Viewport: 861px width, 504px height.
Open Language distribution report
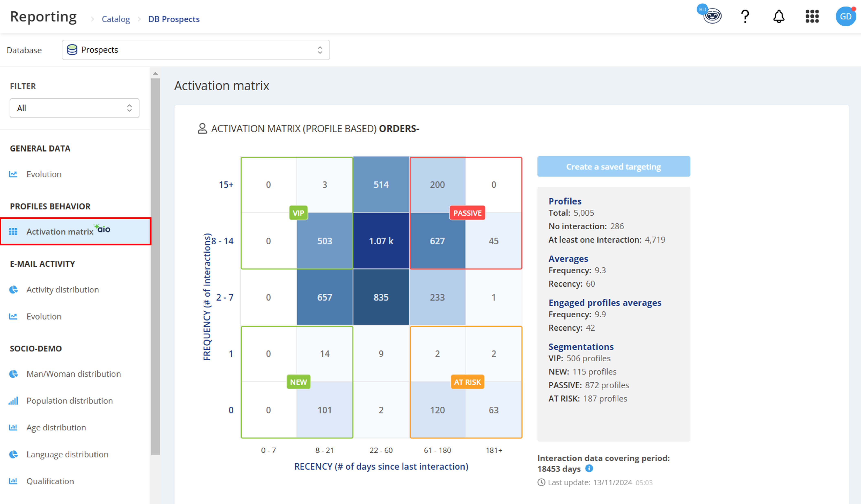[x=67, y=454]
